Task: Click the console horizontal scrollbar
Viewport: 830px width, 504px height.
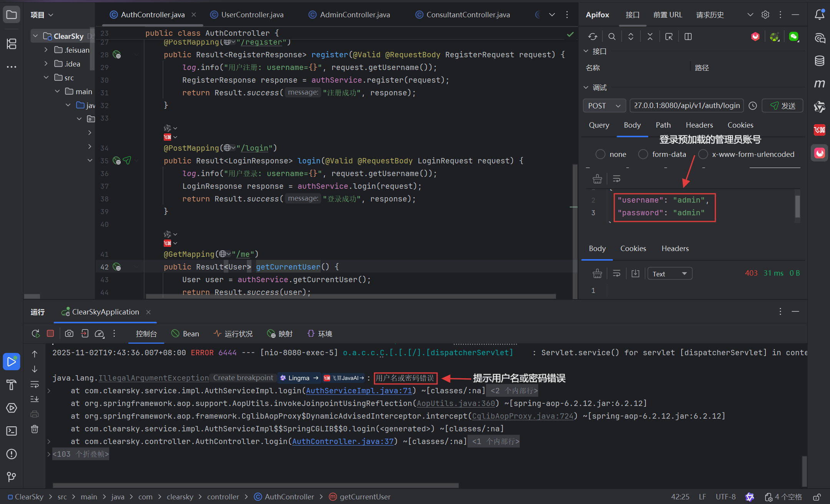Action: click(x=256, y=486)
